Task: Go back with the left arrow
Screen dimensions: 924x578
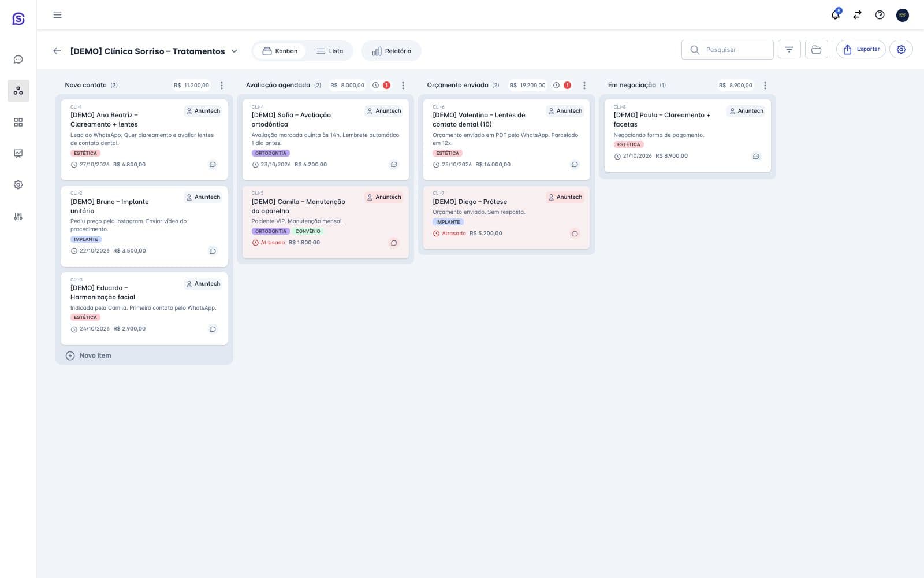Action: [57, 51]
